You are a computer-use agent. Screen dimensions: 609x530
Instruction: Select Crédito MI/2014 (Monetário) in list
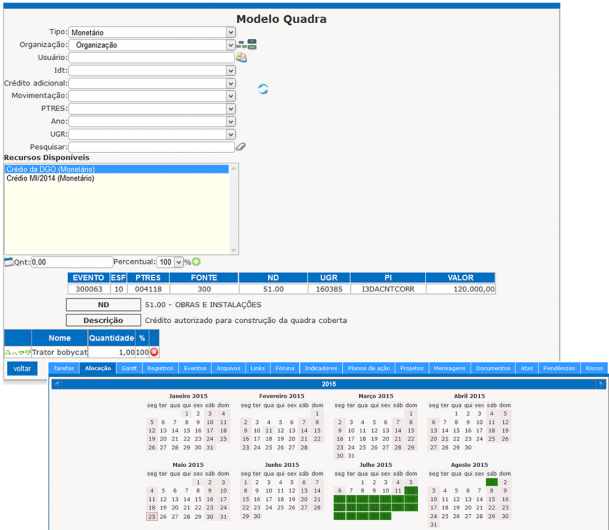pyautogui.click(x=51, y=178)
